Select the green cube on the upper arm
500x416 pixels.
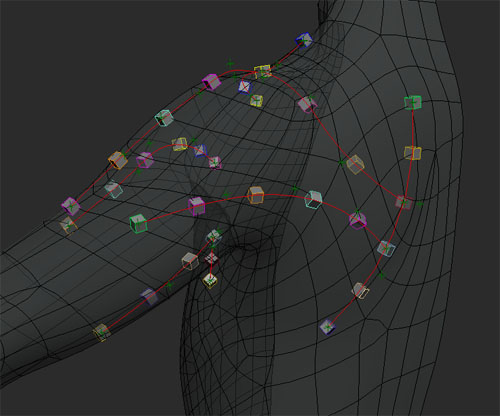click(x=138, y=223)
